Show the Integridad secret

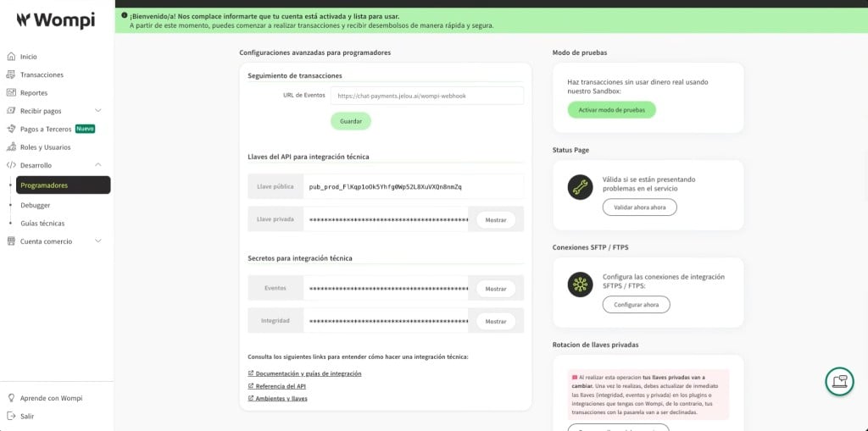[x=495, y=322]
